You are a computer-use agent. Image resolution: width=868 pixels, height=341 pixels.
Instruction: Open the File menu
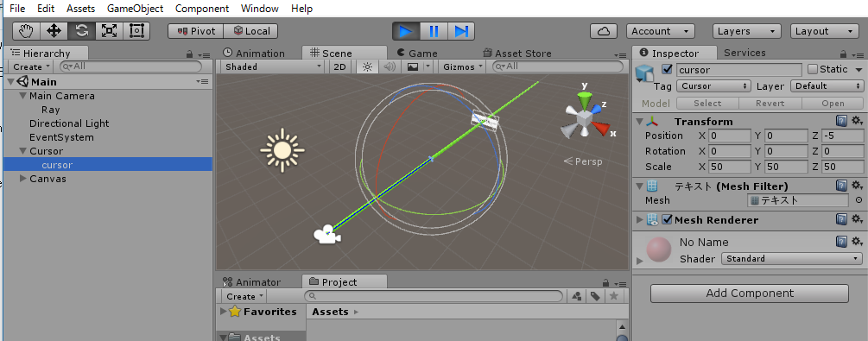point(17,9)
